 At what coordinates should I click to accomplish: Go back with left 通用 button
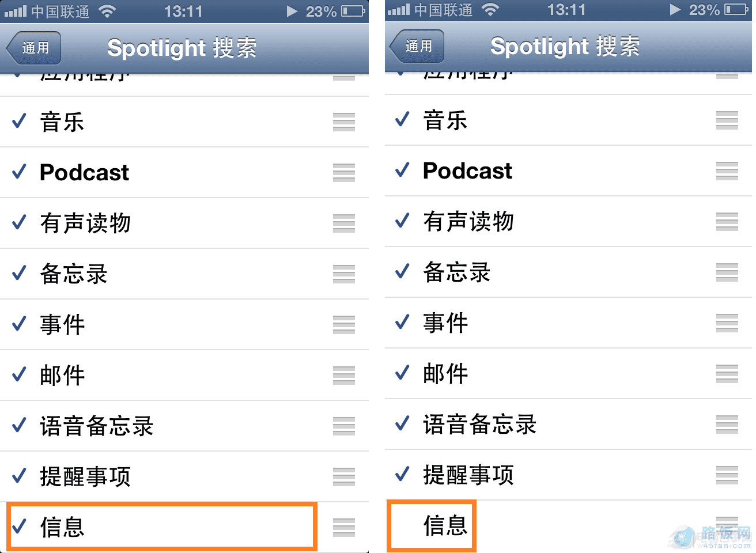click(35, 48)
